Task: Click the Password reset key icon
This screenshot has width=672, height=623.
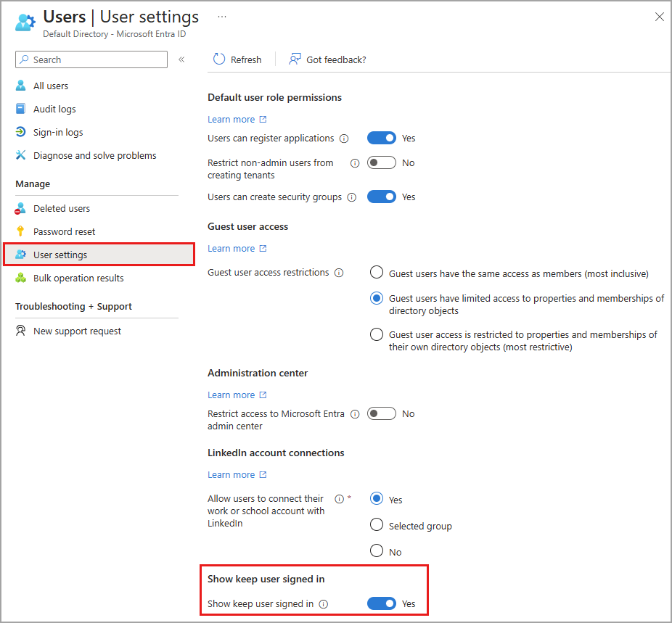Action: coord(20,231)
